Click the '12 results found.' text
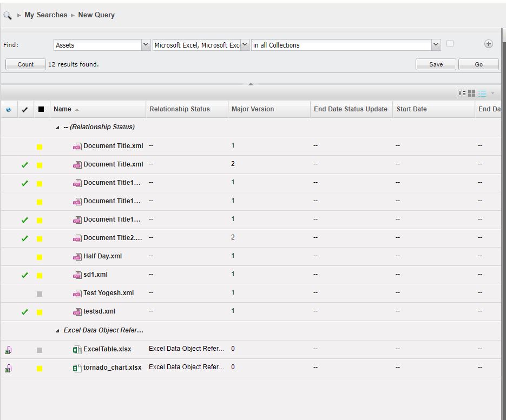Image resolution: width=506 pixels, height=420 pixels. tap(73, 64)
